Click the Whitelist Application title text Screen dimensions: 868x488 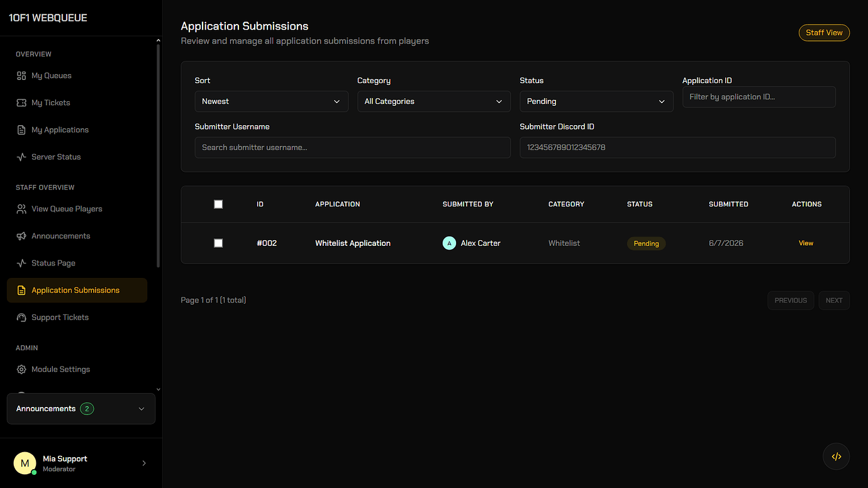click(353, 243)
